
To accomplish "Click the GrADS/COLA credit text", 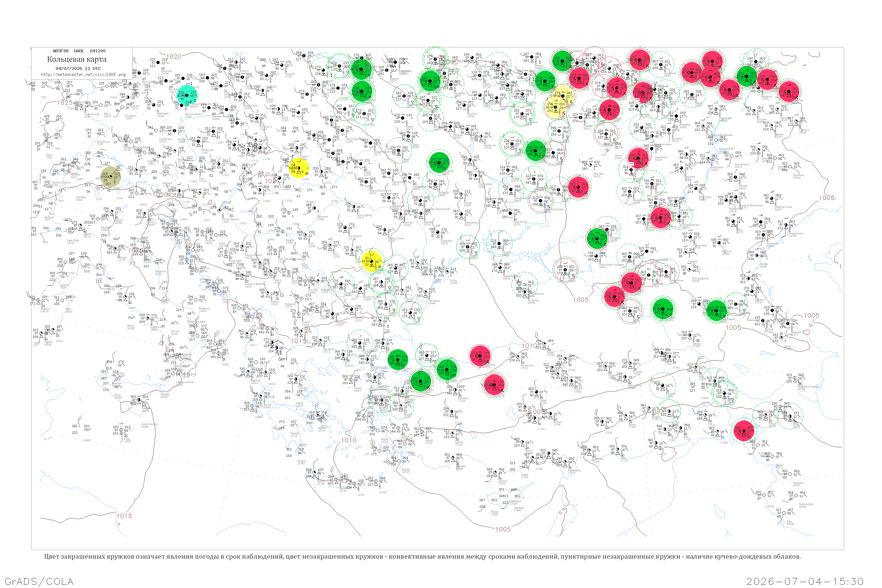I will tap(39, 581).
